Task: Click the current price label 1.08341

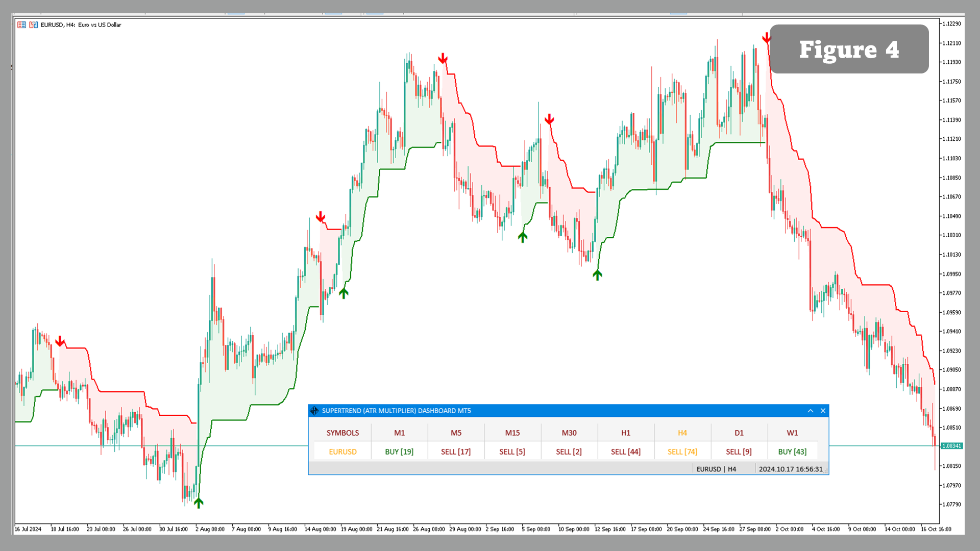Action: 951,446
